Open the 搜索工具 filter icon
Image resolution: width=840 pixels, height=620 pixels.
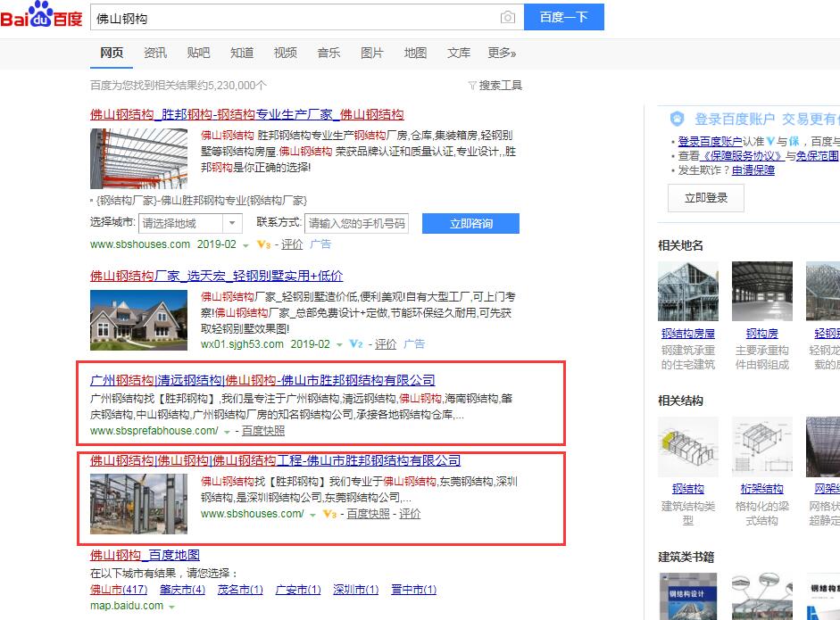coord(472,86)
